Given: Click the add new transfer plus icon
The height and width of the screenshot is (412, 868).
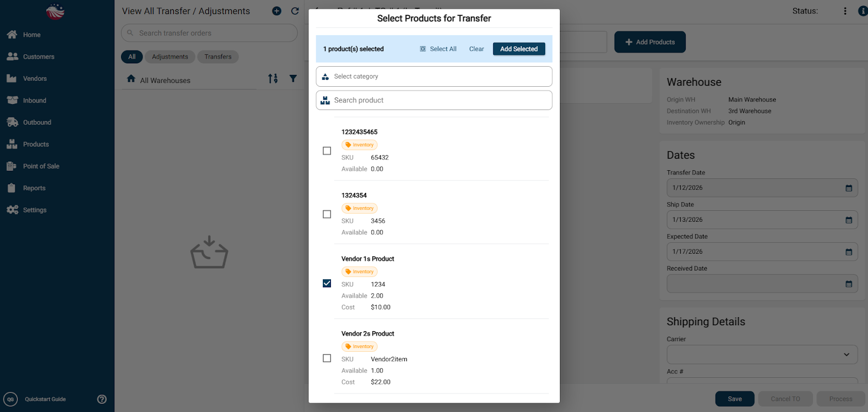Looking at the screenshot, I should 277,11.
